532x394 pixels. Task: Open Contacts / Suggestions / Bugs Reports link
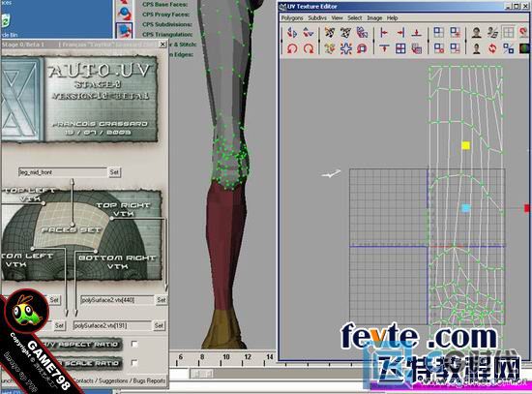119,380
